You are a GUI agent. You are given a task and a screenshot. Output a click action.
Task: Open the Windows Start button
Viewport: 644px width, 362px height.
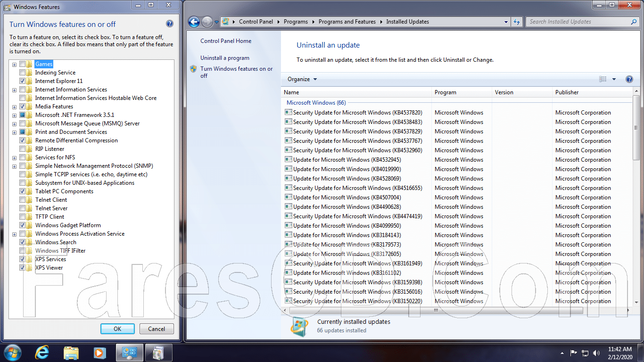click(12, 353)
